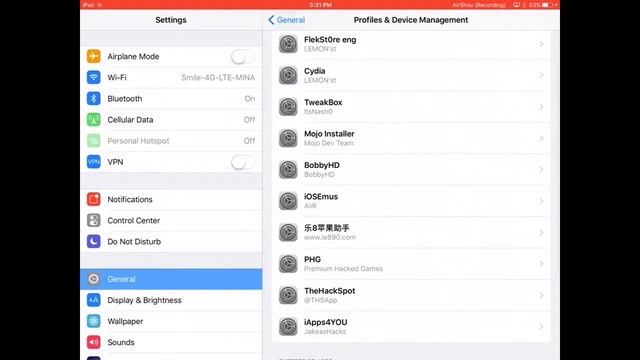Tap the iOSEmus profile icon
This screenshot has width=640, height=360.
tap(288, 201)
